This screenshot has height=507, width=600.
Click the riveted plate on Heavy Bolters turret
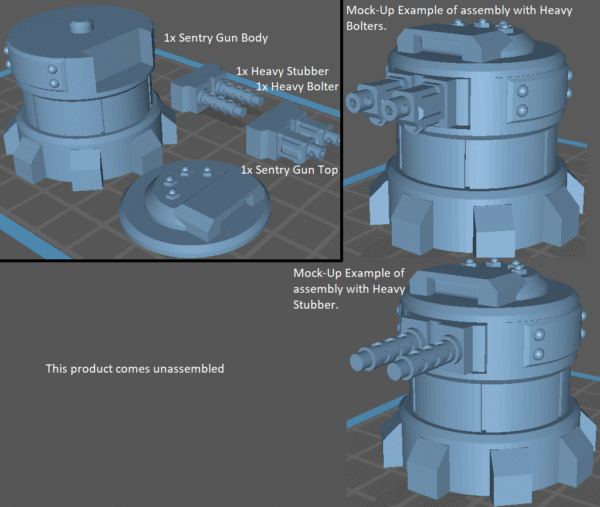point(521,100)
